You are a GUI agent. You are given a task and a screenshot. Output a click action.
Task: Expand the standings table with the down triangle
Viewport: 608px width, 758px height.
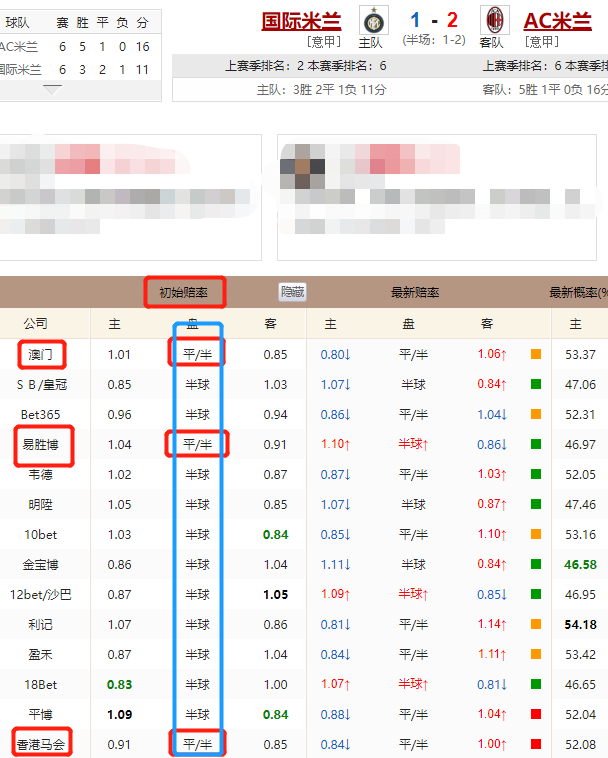[x=52, y=89]
